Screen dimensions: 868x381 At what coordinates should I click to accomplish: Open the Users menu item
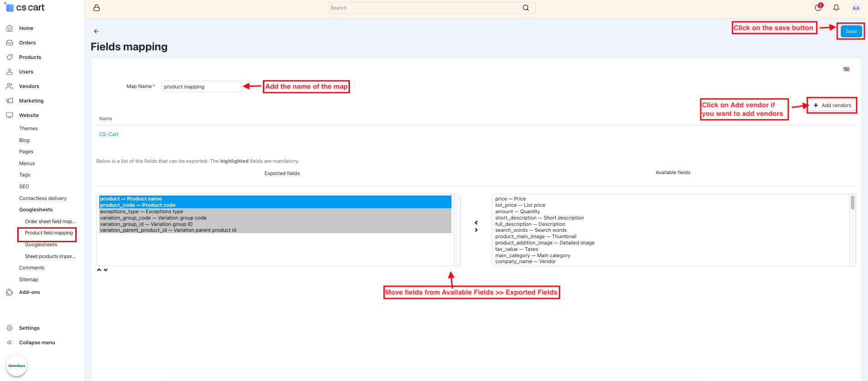tap(26, 72)
